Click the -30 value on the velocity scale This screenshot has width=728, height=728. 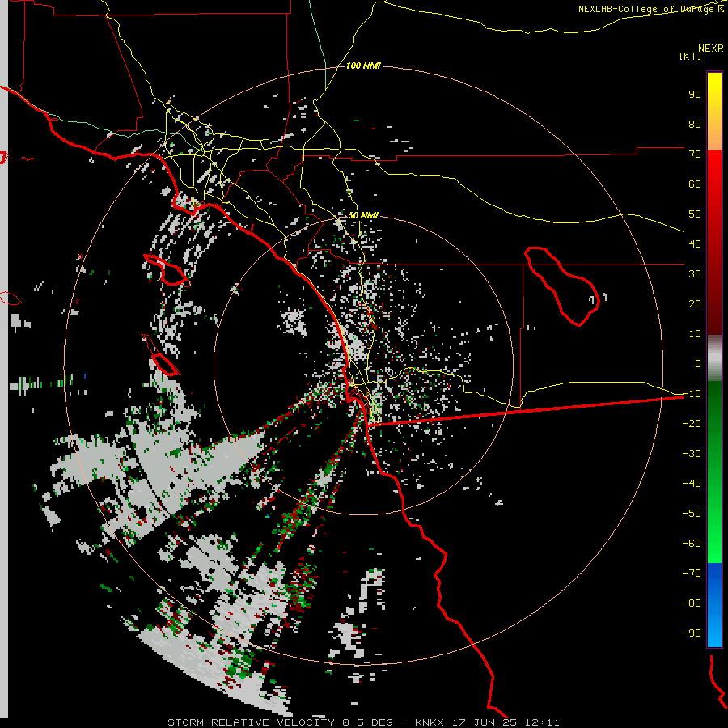pos(692,454)
